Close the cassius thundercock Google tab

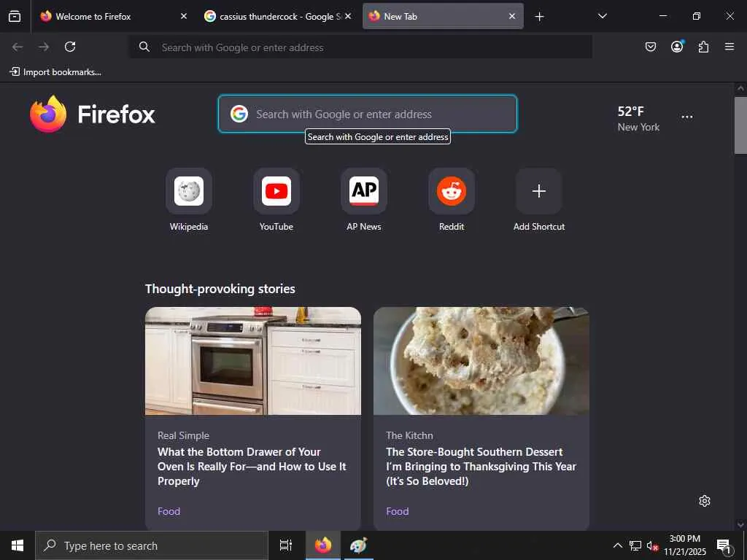348,16
